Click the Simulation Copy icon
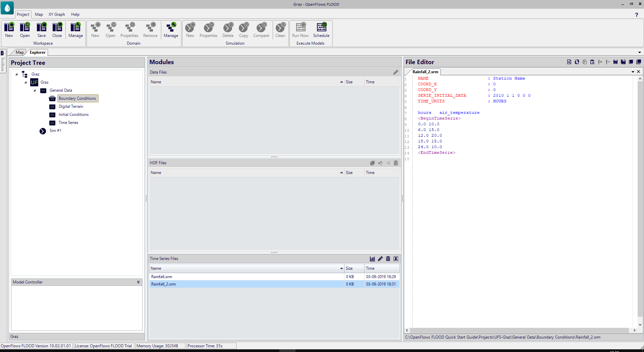 point(244,30)
